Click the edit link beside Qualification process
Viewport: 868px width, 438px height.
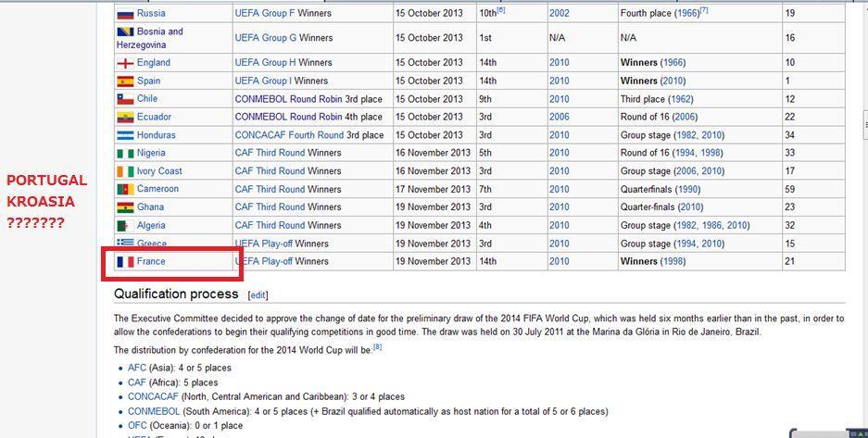pos(258,295)
